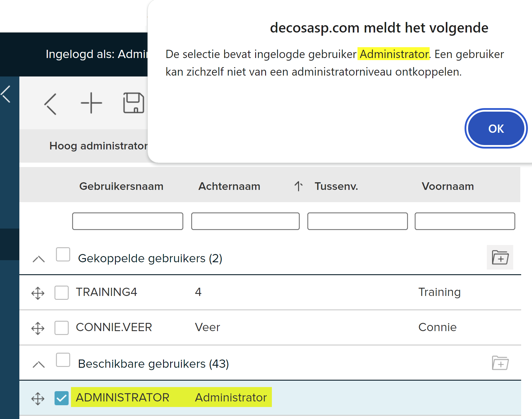Viewport: 532px width, 419px height.
Task: Click the Beschikbare gebruikers (43) label
Action: point(153,364)
